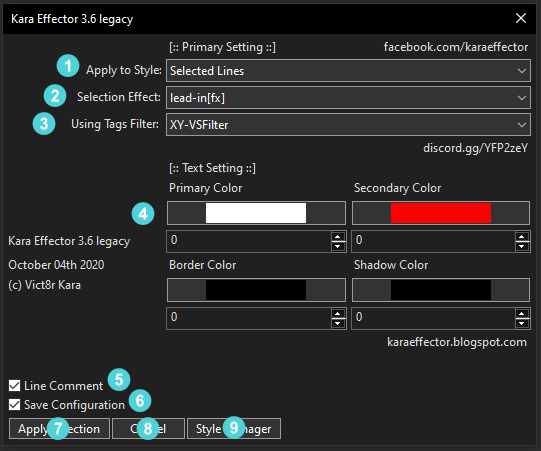Click the Shadow Color swatch

[441, 290]
